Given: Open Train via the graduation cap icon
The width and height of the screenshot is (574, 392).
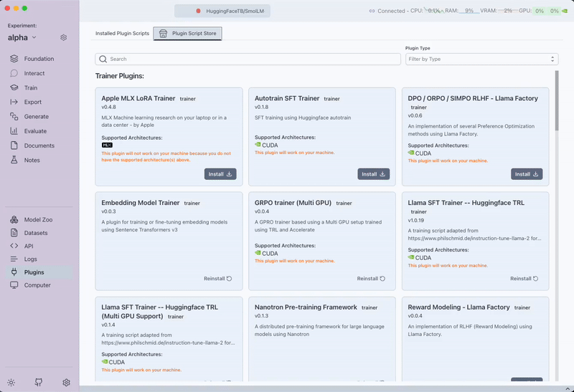Looking at the screenshot, I should tap(14, 87).
